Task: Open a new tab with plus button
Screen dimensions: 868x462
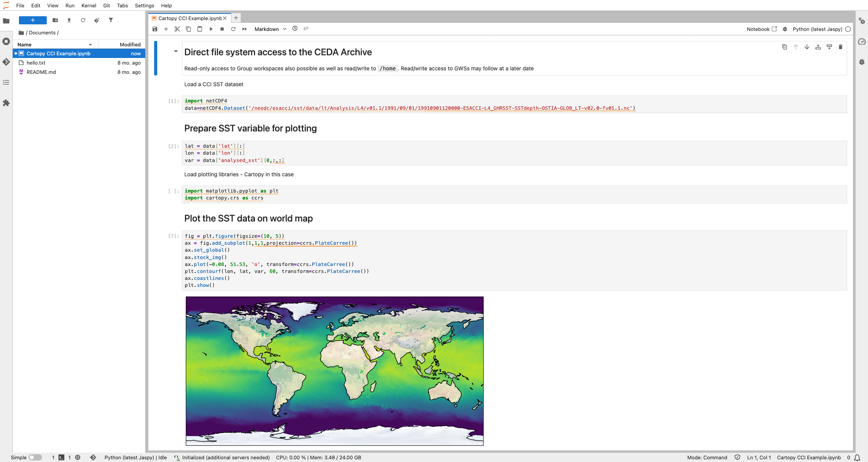Action: [236, 18]
